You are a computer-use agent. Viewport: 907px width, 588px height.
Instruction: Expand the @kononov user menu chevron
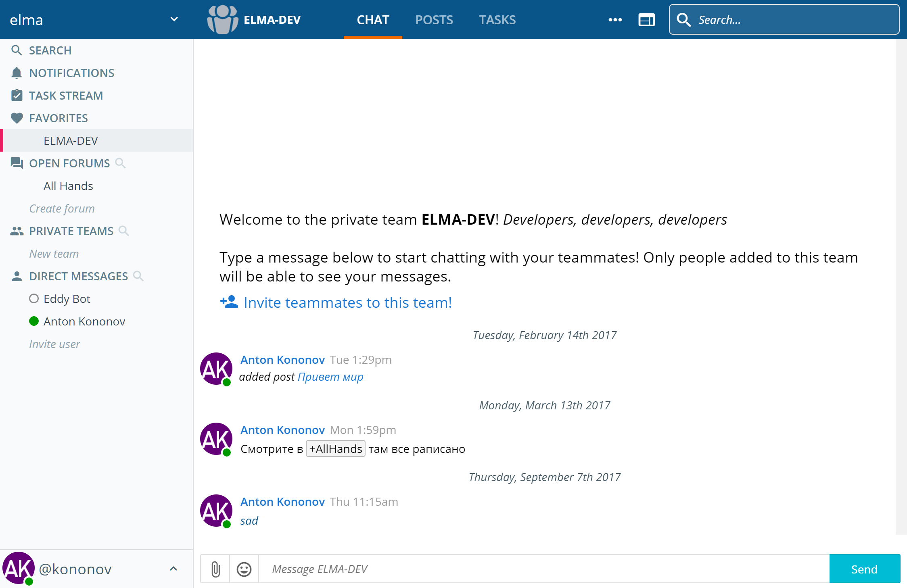click(x=173, y=569)
